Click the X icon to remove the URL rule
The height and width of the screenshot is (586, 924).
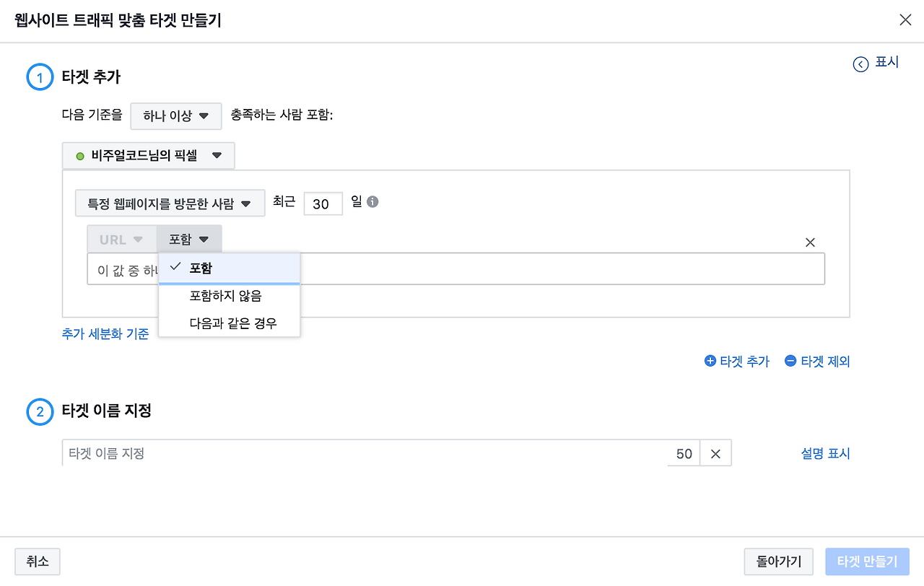pos(810,242)
